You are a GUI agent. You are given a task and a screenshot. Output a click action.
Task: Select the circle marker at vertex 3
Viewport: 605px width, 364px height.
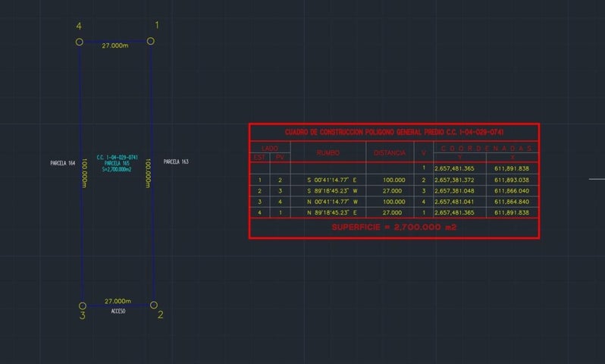pos(82,306)
